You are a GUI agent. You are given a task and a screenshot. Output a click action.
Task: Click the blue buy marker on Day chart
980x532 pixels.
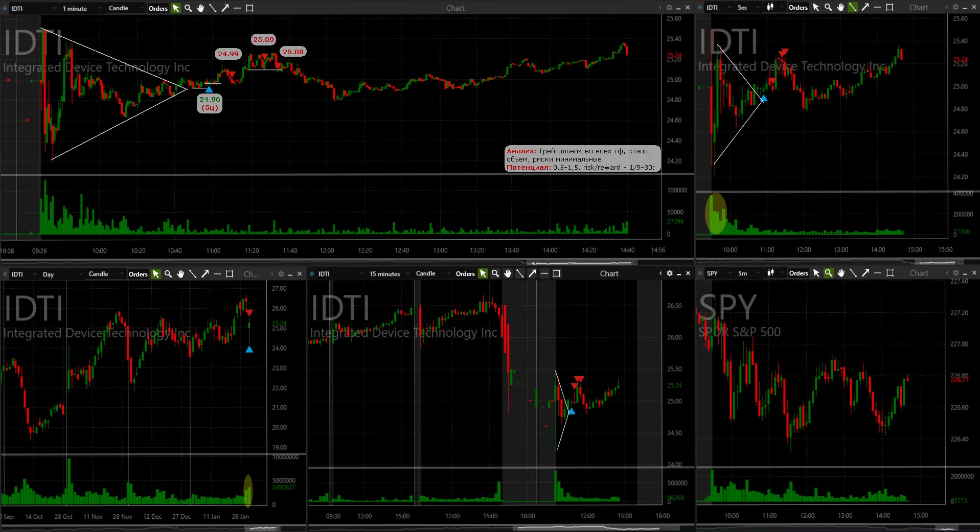click(x=249, y=350)
